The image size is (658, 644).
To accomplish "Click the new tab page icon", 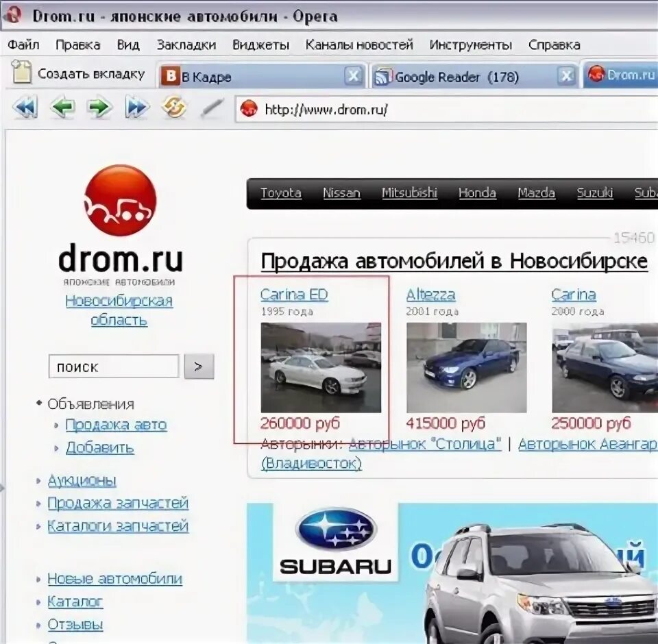I will click(x=21, y=72).
